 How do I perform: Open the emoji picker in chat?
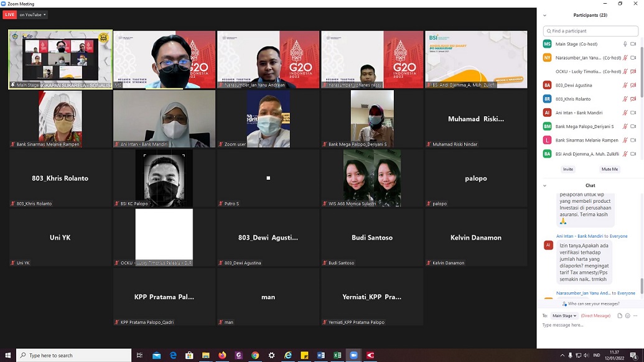tap(627, 316)
